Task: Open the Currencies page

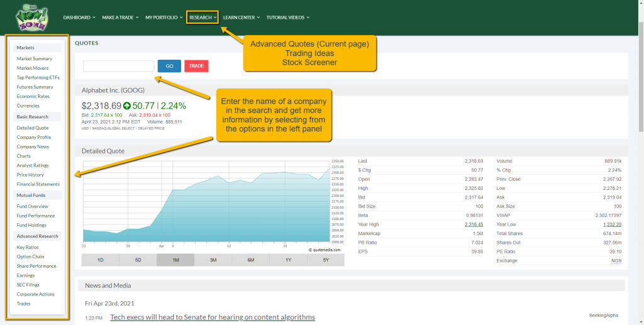Action: [28, 106]
